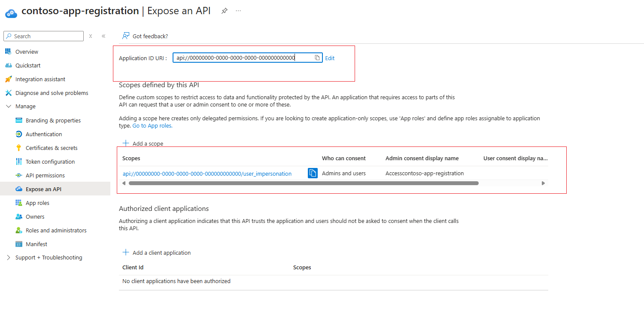Open Overview in the sidebar
Screen dimensions: 644x314
27,52
